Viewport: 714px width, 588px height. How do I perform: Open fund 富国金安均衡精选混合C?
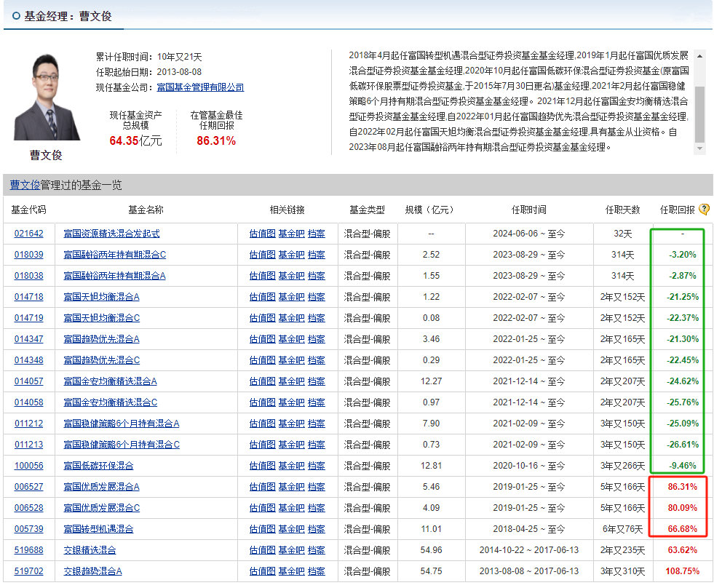[x=110, y=402]
